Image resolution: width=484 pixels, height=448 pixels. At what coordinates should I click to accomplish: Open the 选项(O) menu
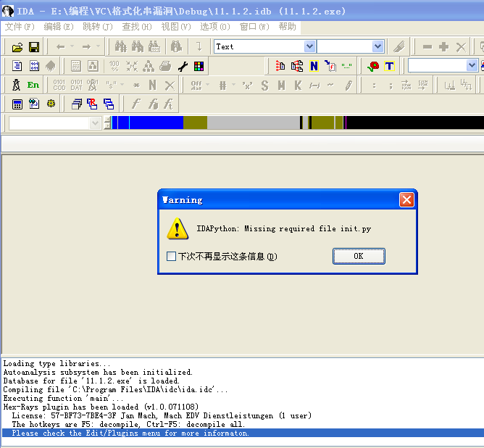pos(215,27)
